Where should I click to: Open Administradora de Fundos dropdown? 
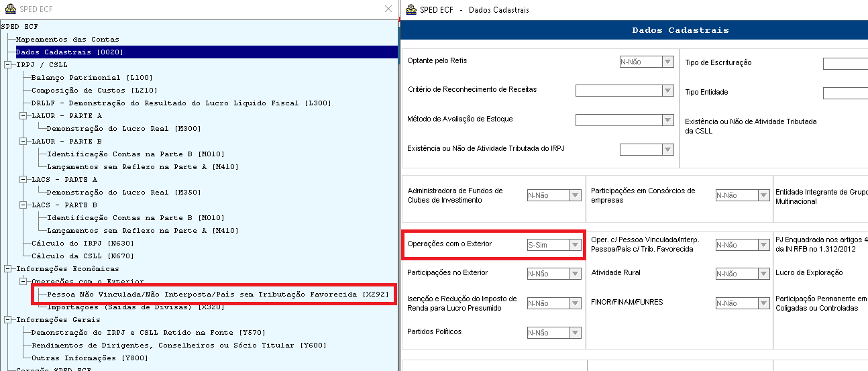575,195
